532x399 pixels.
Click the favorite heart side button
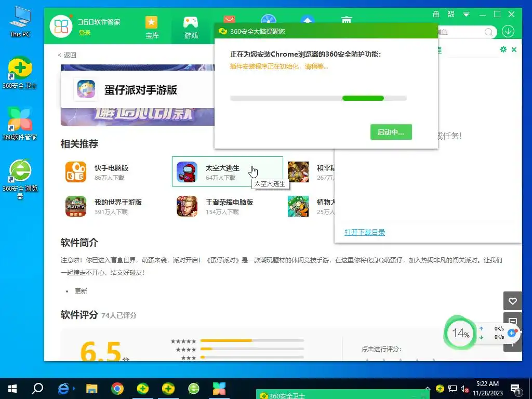tap(512, 301)
